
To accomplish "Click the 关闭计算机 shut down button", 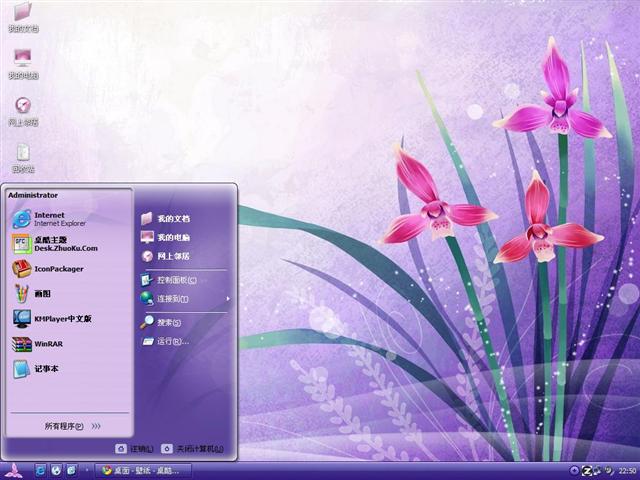I will (192, 449).
